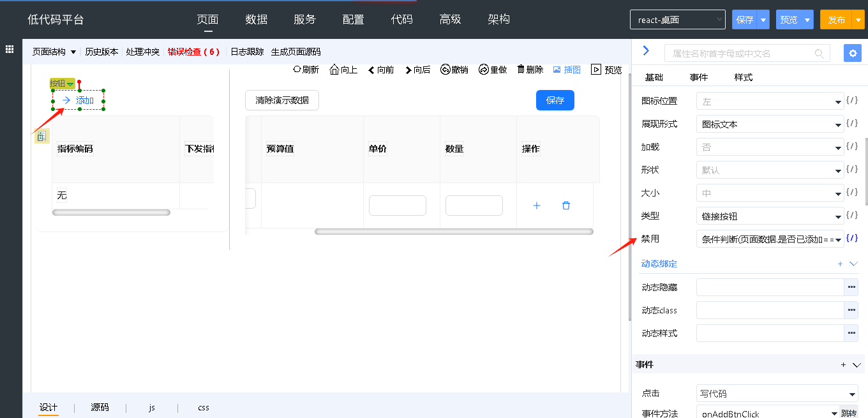Open the 按钮 component tag dropdown
Screen dimensions: 868x418
pyautogui.click(x=63, y=84)
